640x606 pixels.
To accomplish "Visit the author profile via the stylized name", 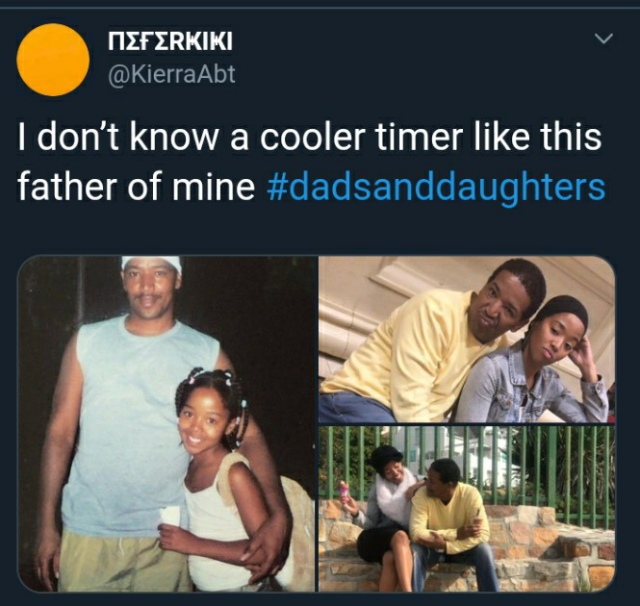I will tap(171, 41).
